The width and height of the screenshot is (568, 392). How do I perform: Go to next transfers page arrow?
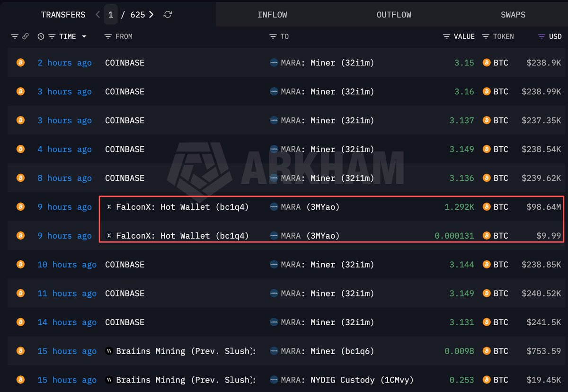151,15
